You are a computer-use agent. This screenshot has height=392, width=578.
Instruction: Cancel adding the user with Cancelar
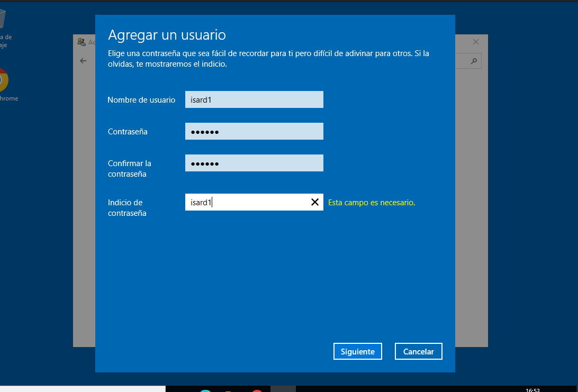click(x=418, y=351)
